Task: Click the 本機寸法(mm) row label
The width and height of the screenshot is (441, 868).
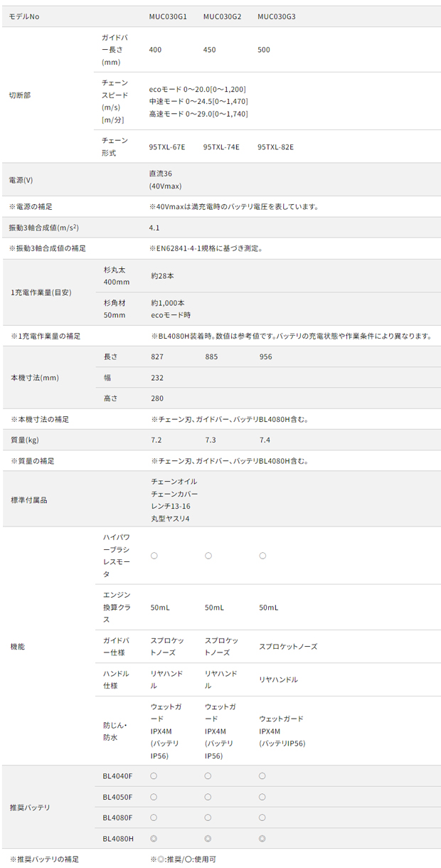Action: pyautogui.click(x=35, y=377)
